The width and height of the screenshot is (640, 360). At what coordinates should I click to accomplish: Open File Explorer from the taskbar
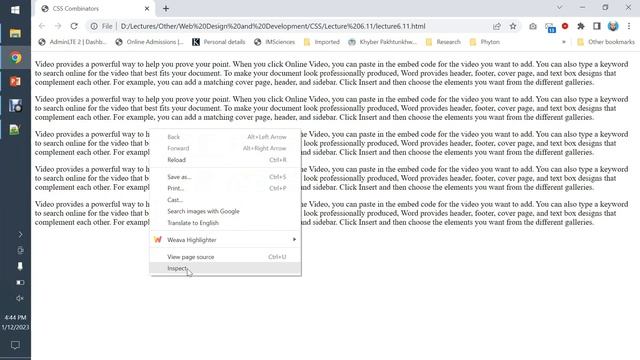[15, 33]
